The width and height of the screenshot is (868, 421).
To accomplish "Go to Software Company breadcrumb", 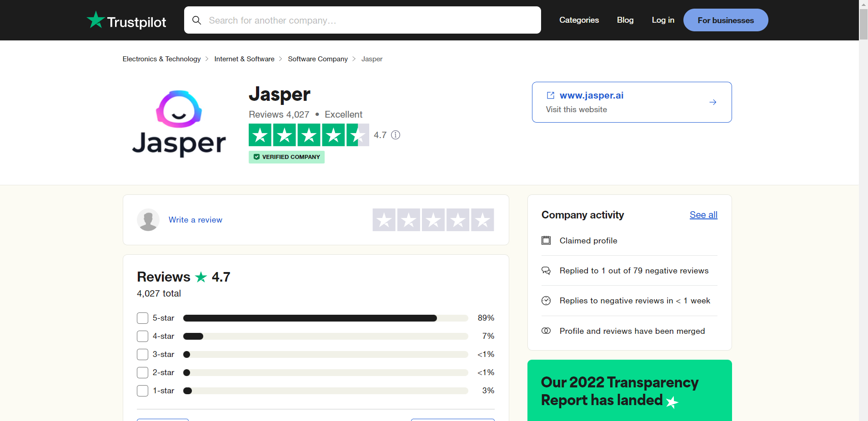I will click(318, 59).
